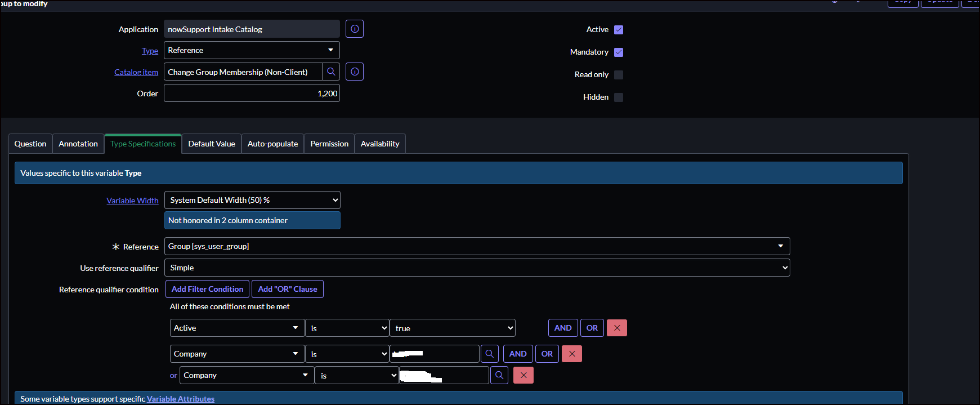Remove the first Company condition row
This screenshot has width=980, height=405.
point(572,354)
